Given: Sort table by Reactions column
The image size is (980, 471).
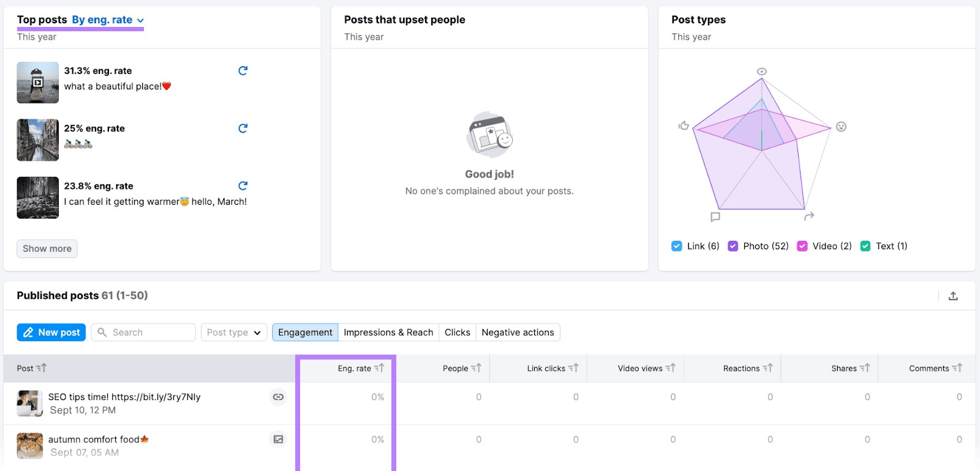Looking at the screenshot, I should coord(767,368).
